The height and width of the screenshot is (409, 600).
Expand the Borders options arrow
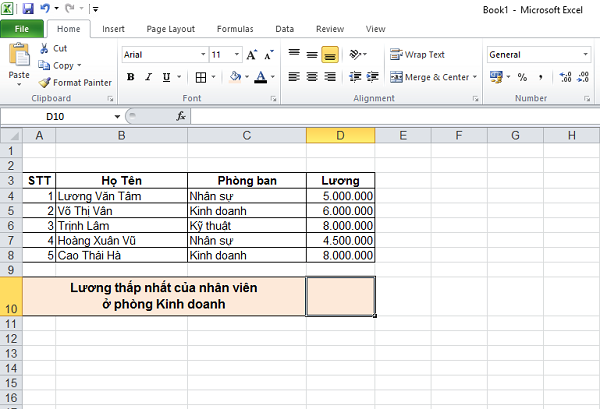coord(213,77)
